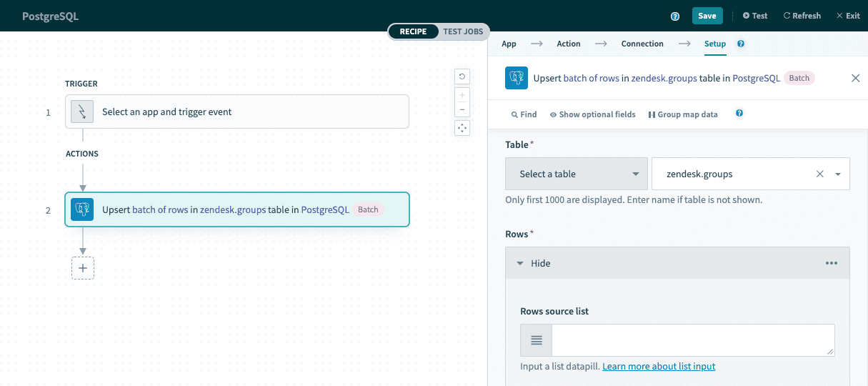Click the list icon beside Rows source list
868x386 pixels.
tap(536, 340)
